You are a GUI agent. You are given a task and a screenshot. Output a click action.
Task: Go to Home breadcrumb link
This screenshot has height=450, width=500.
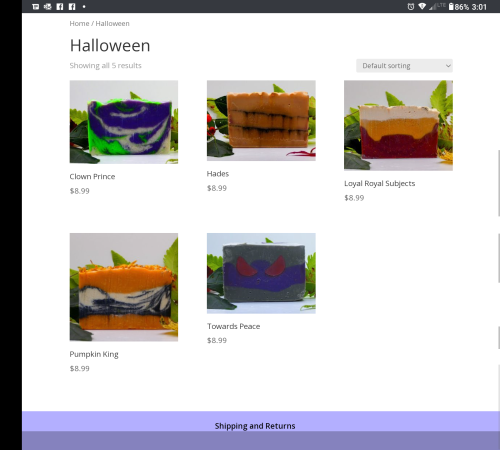[79, 23]
